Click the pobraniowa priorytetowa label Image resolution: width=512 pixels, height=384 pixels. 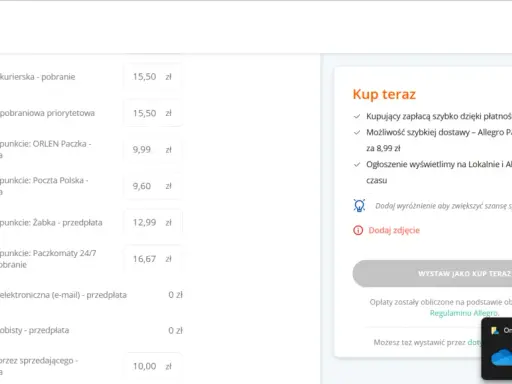tap(47, 113)
